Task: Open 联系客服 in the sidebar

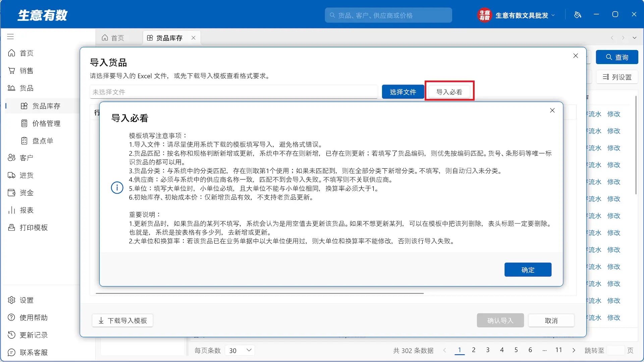Action: 28,352
